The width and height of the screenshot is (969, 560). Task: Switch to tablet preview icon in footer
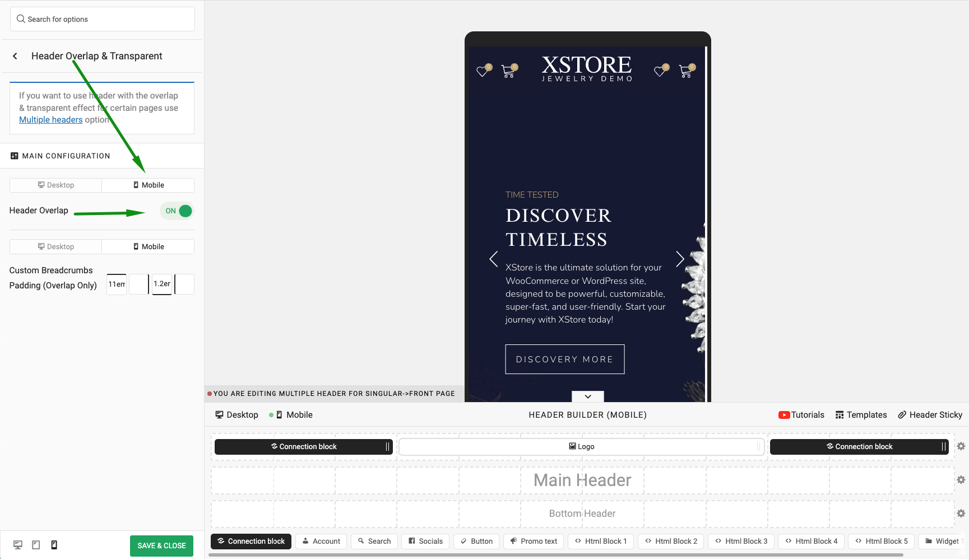36,545
